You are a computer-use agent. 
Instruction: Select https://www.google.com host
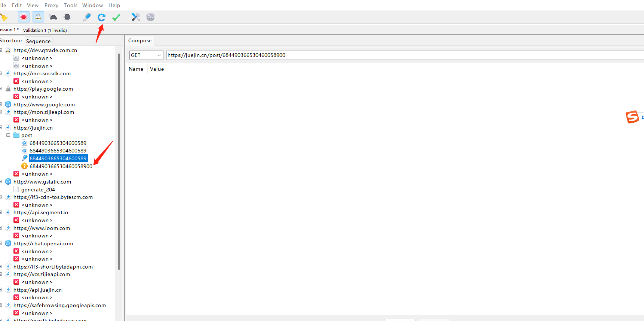(44, 105)
